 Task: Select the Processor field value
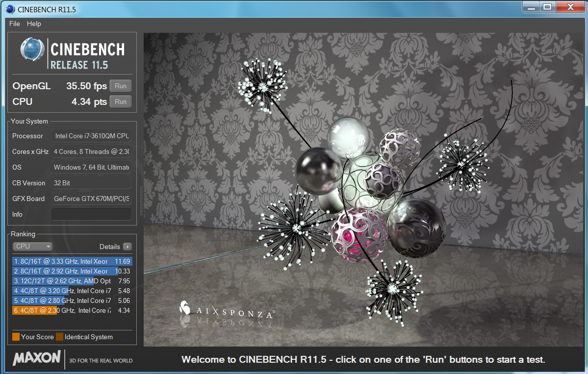click(91, 136)
